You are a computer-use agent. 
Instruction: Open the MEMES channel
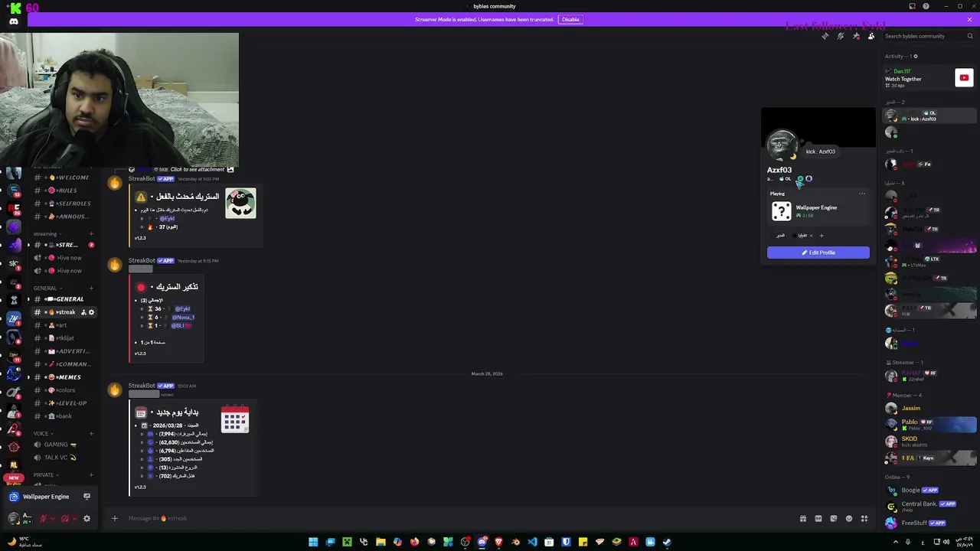pyautogui.click(x=63, y=377)
